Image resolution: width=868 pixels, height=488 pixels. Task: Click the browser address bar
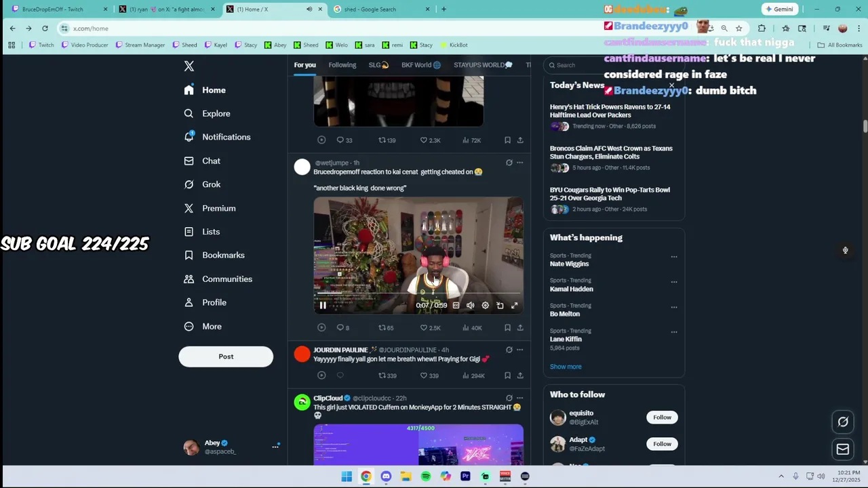[x=380, y=28]
